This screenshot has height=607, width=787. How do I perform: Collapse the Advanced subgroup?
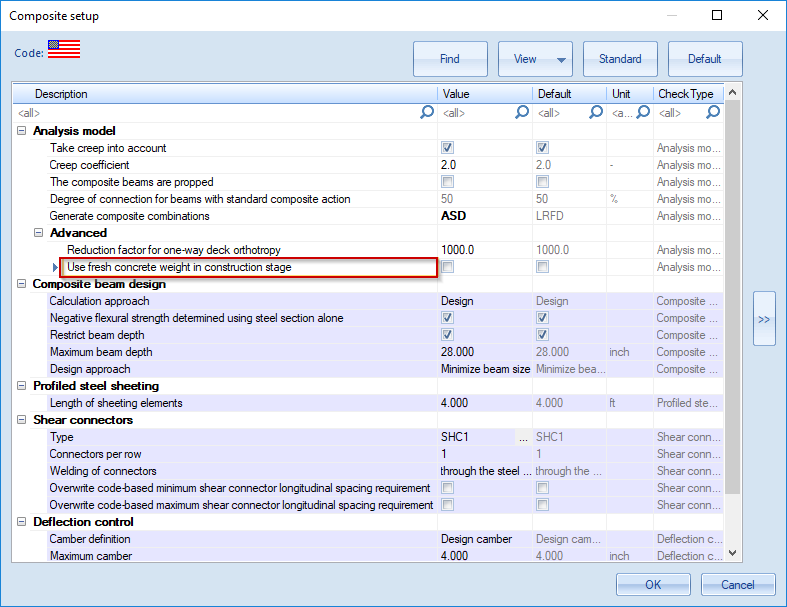click(39, 233)
